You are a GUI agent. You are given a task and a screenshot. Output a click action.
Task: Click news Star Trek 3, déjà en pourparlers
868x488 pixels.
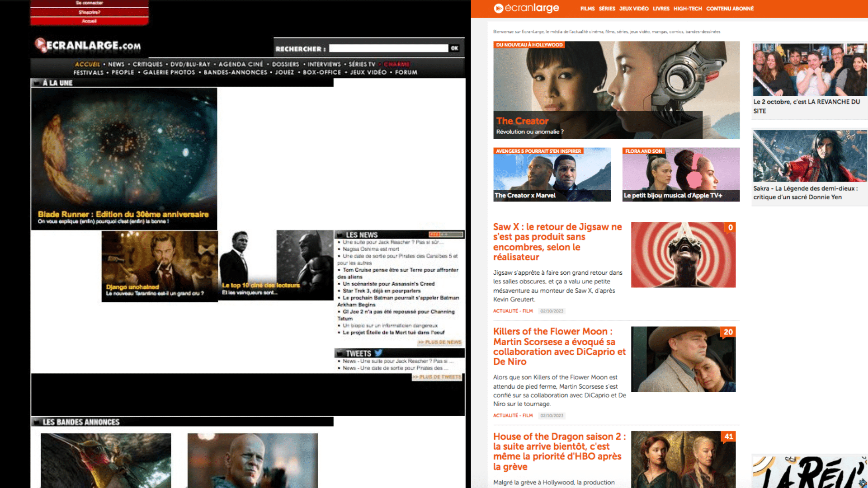[x=382, y=291]
